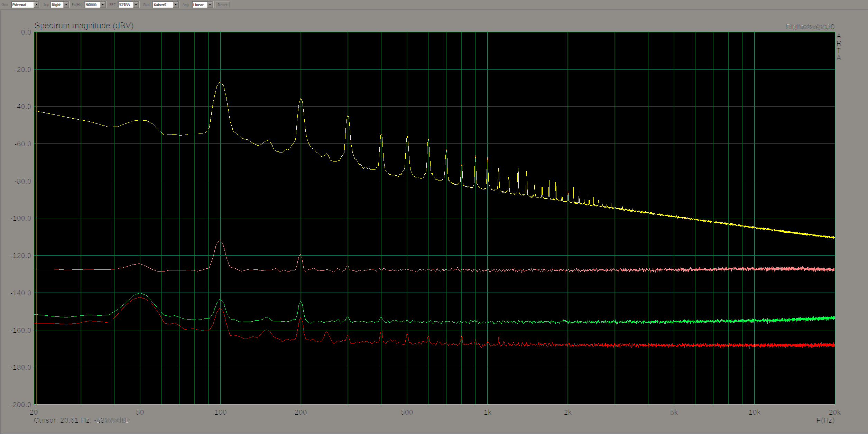Click the 1k frequency axis label
Viewport: 868px width, 434px height.
click(x=488, y=412)
